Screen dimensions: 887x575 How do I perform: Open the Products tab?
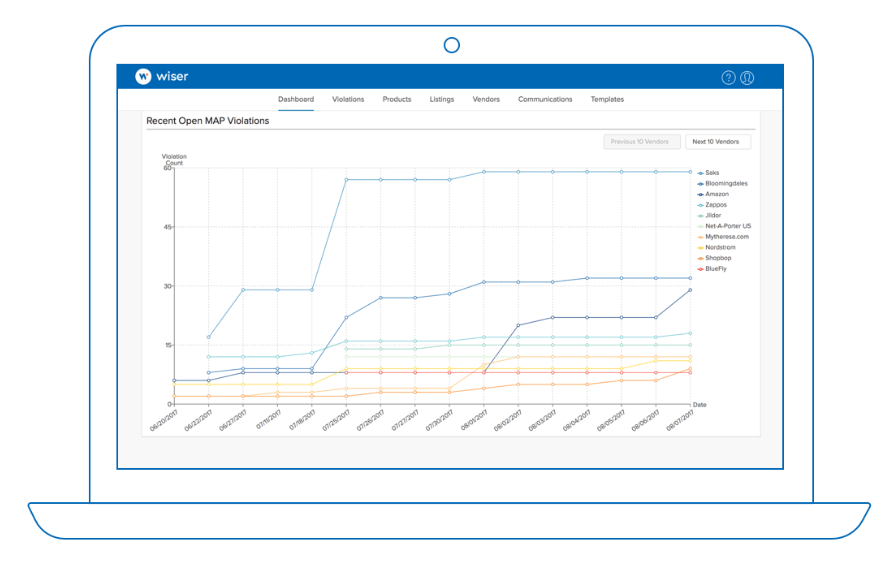pos(397,99)
